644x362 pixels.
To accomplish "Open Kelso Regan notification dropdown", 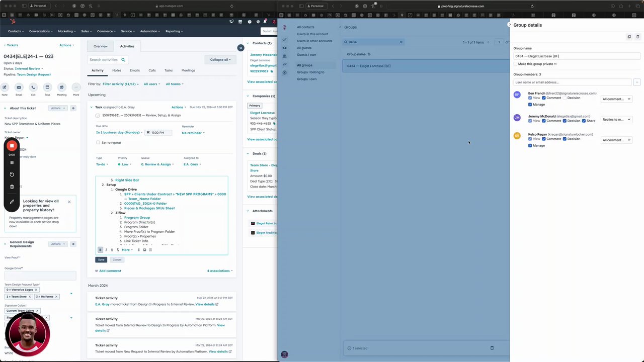I will (616, 140).
